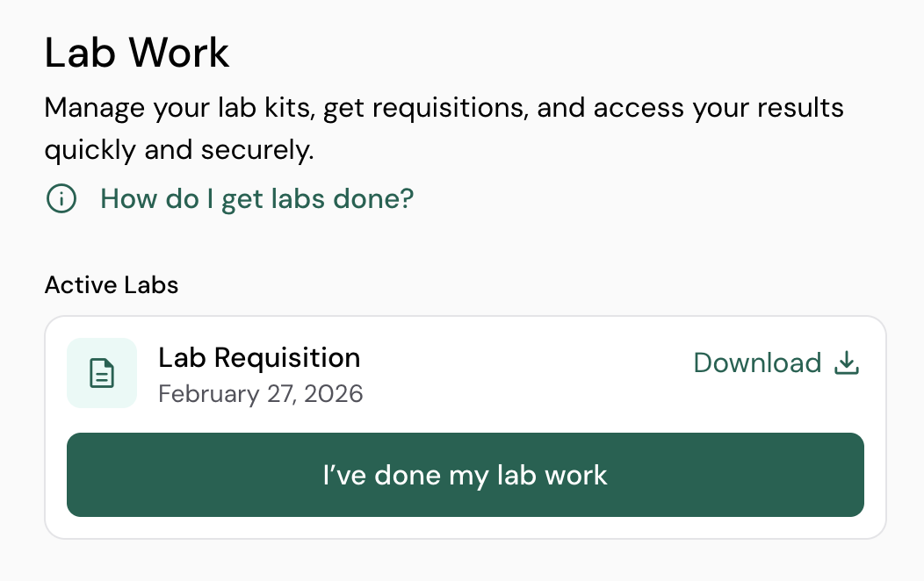Click the "Manage your lab kits" description text

[179, 108]
